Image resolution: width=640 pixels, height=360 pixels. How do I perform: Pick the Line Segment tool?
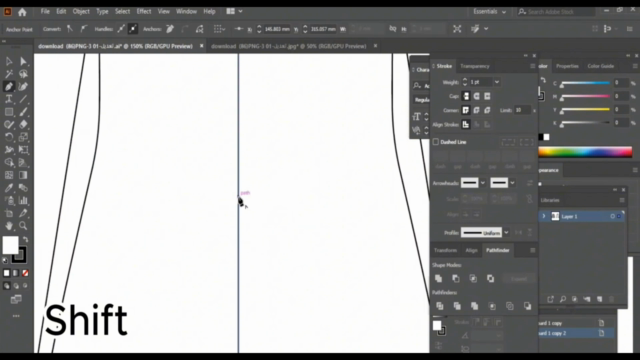tap(23, 99)
